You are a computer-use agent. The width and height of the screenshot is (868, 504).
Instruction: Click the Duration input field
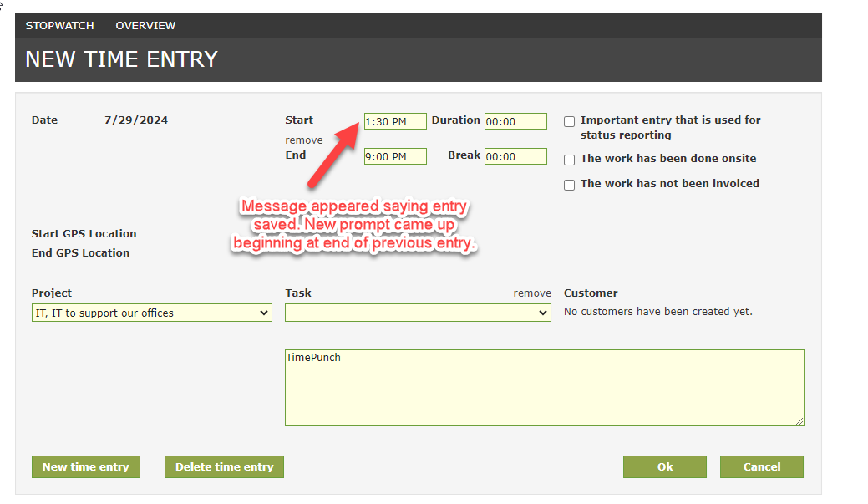tap(515, 121)
